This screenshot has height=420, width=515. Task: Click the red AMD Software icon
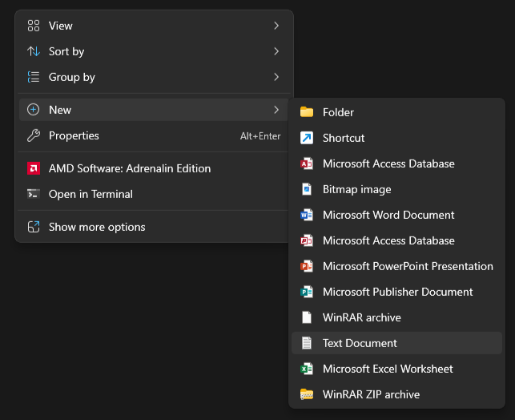(34, 168)
